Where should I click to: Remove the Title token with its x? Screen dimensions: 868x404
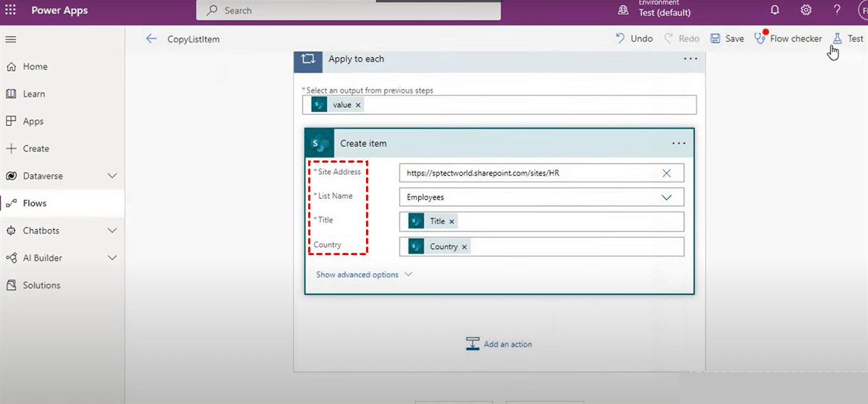(452, 222)
